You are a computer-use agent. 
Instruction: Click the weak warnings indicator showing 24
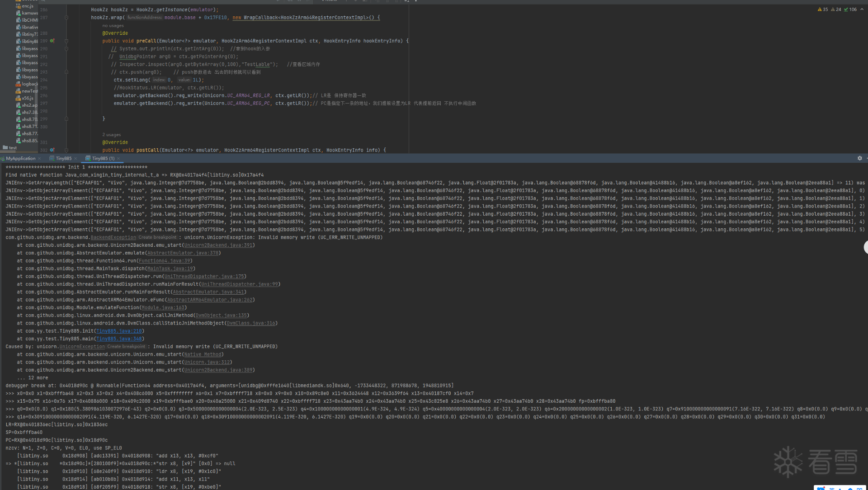(836, 9)
